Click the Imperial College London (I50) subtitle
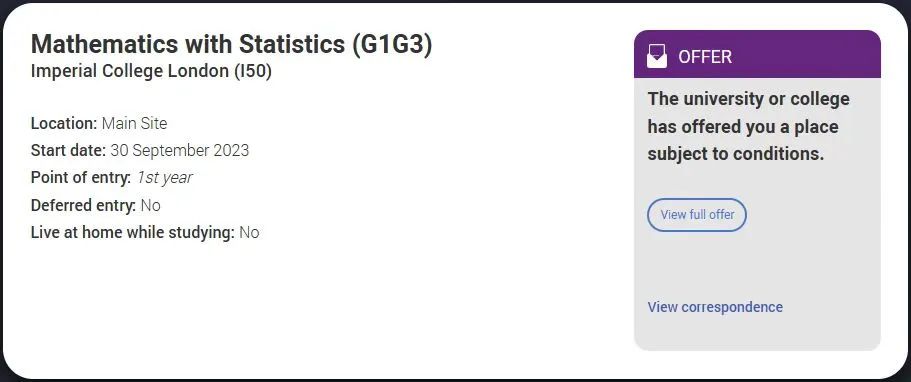The image size is (911, 382). click(x=151, y=72)
